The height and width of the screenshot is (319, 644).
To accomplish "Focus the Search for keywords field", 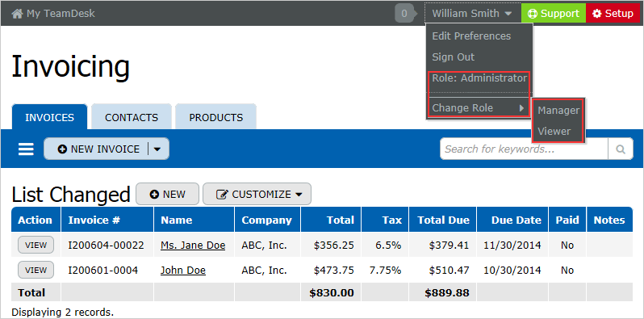I will point(524,149).
